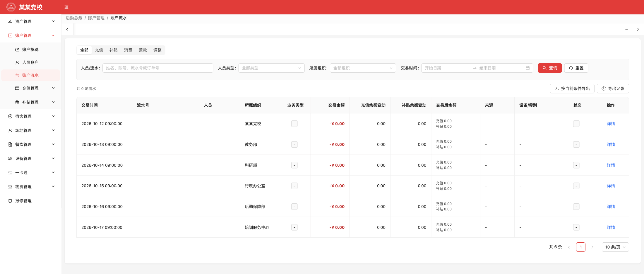This screenshot has width=644, height=274.
Task: Open the 所属组织 dropdown
Action: click(363, 68)
